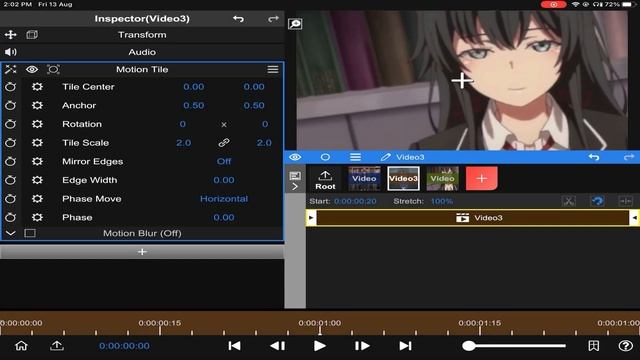Redo in the Inspector header
Screen dimensions: 640x360
273,19
